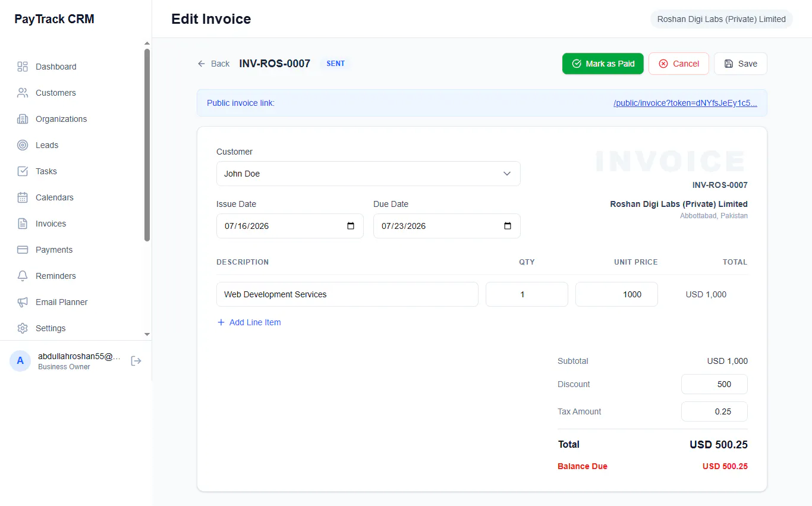Click the Discount field showing 500
Image resolution: width=812 pixels, height=506 pixels.
pyautogui.click(x=715, y=384)
